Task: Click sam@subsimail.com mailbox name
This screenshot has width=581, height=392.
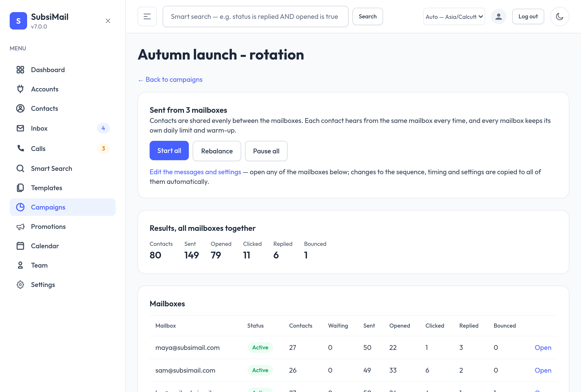Action: 185,370
